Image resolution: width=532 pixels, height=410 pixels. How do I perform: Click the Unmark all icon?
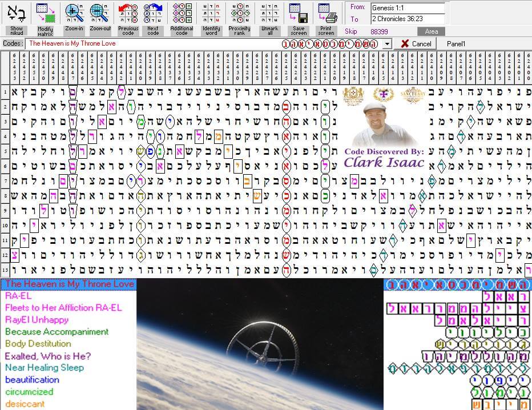pos(270,14)
